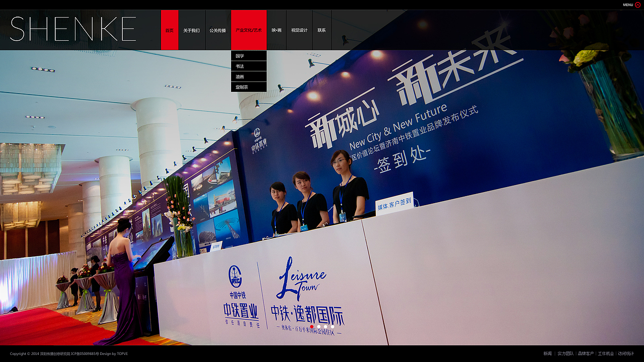This screenshot has height=362, width=644.
Task: Click the red MENU collapse arrow icon
Action: [x=638, y=5]
